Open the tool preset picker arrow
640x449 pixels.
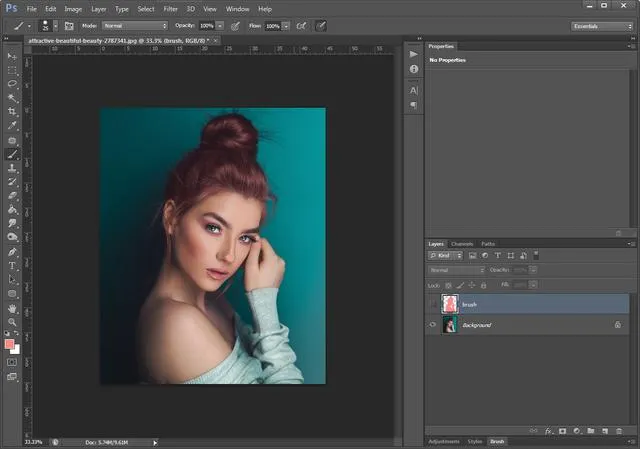click(x=29, y=26)
